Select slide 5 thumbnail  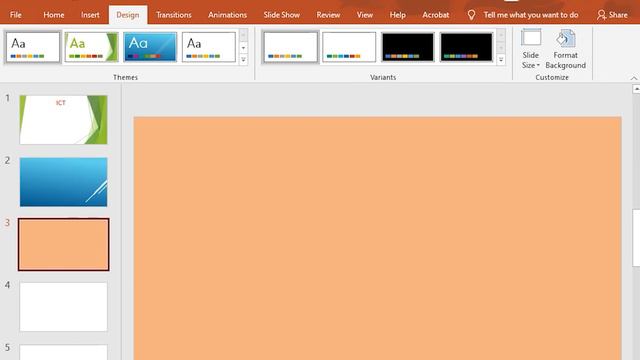pyautogui.click(x=64, y=352)
